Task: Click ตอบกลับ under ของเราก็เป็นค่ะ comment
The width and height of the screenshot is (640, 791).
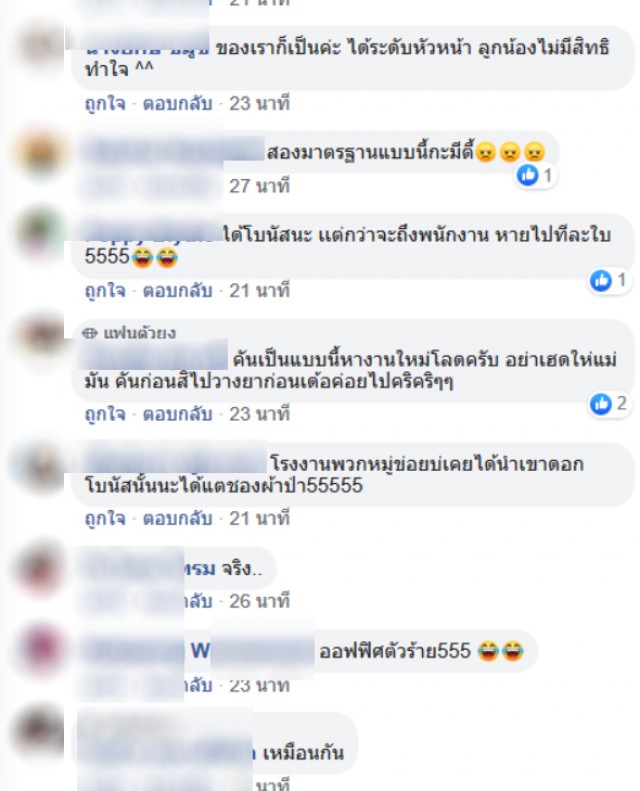Action: click(x=177, y=104)
